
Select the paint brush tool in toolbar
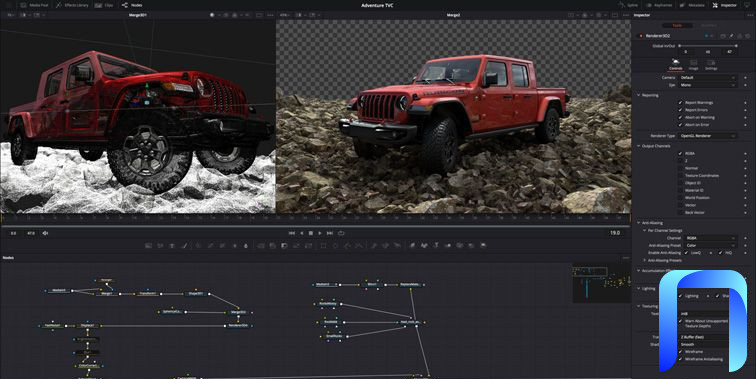point(184,245)
